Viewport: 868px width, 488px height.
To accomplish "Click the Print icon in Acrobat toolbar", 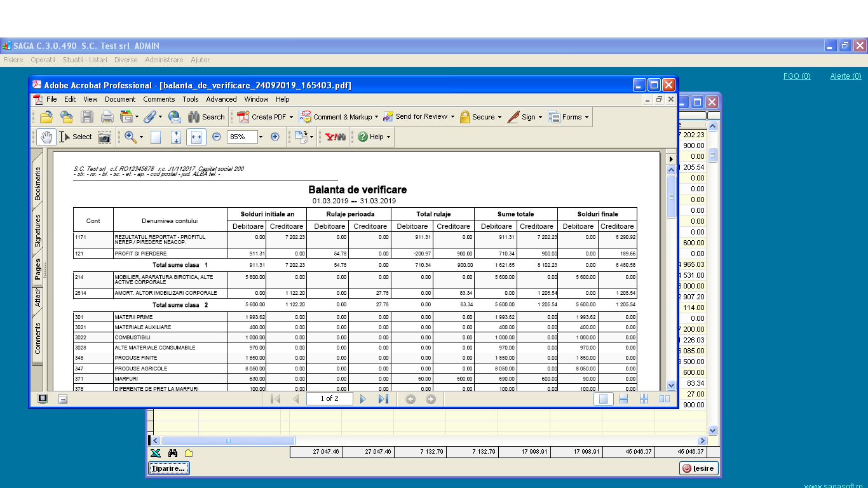I will click(107, 117).
